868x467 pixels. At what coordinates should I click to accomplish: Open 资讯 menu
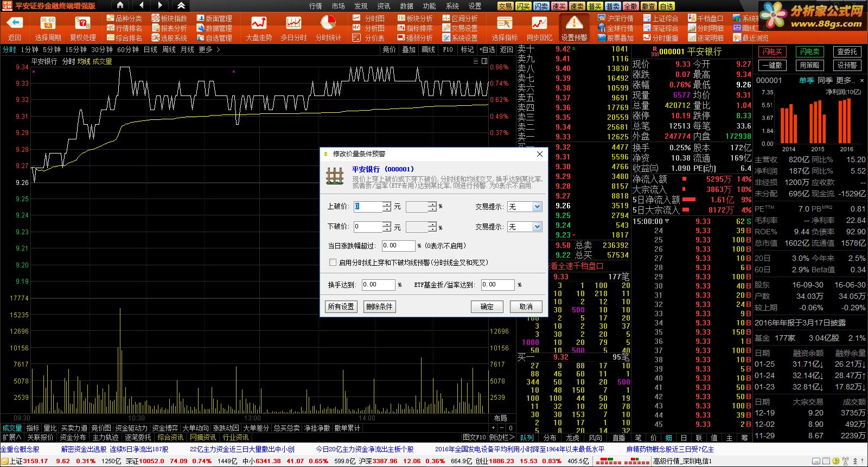(x=384, y=6)
